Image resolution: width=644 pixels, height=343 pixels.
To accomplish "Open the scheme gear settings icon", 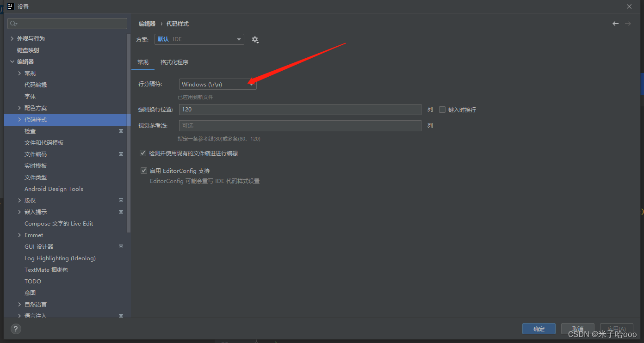I will coord(255,40).
